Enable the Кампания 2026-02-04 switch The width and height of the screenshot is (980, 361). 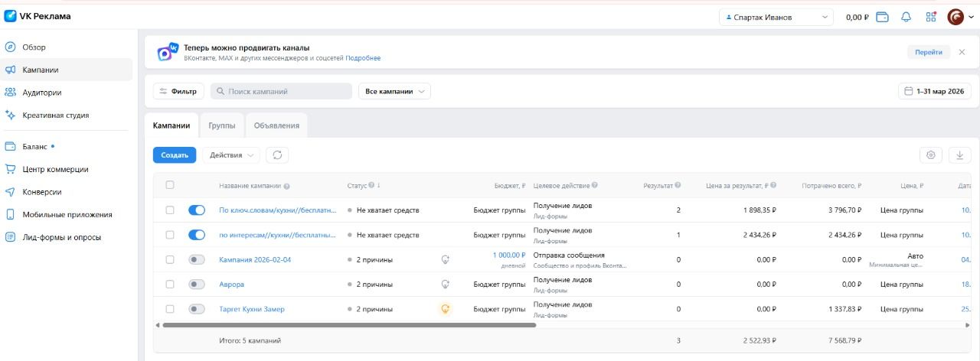(x=197, y=259)
